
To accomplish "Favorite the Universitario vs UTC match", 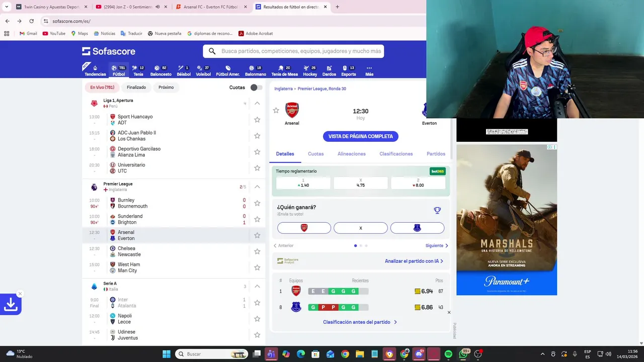I will [x=257, y=168].
